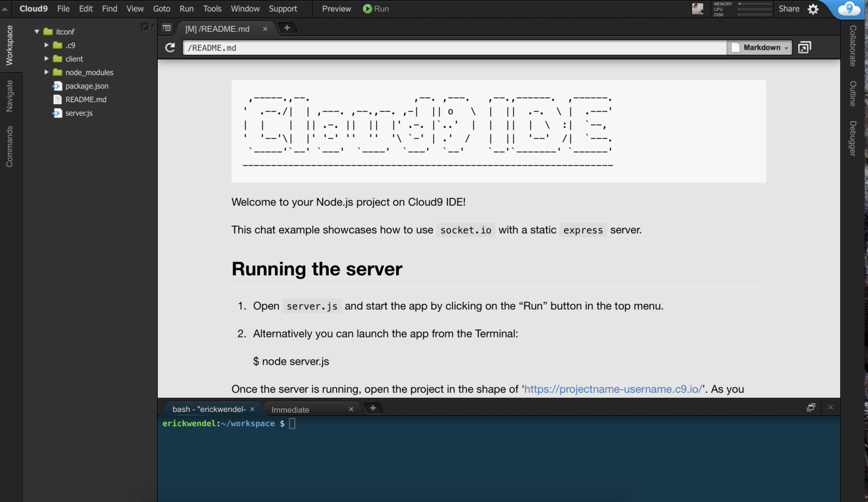This screenshot has height=502, width=868.
Task: Open the Support menu
Action: click(x=283, y=9)
